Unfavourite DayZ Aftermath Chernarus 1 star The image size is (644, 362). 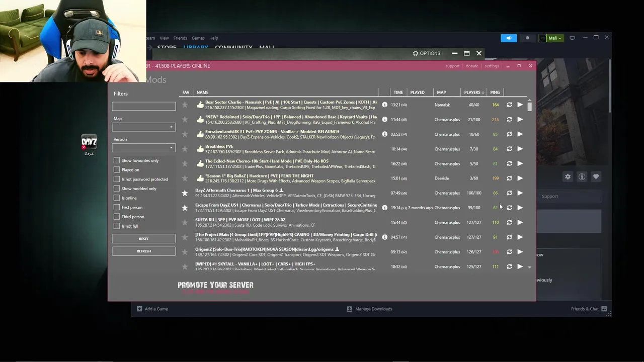tap(185, 193)
